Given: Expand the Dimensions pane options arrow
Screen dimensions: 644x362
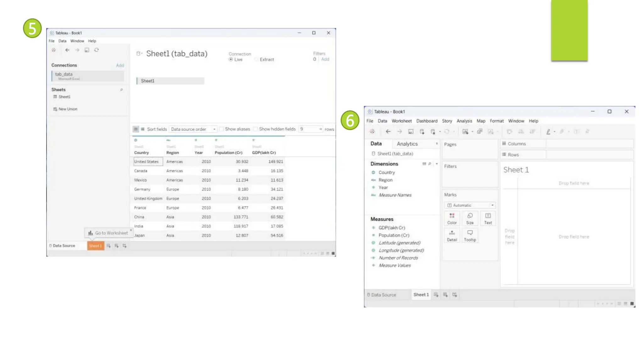Looking at the screenshot, I should click(437, 164).
